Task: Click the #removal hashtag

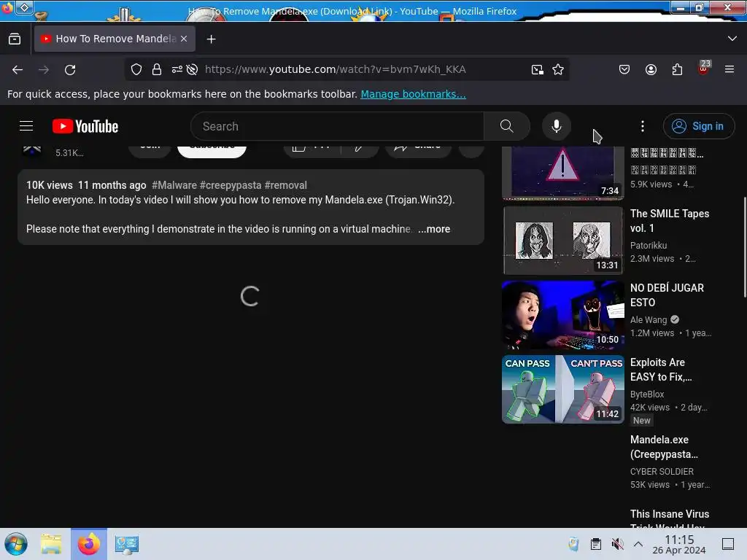Action: (x=286, y=185)
